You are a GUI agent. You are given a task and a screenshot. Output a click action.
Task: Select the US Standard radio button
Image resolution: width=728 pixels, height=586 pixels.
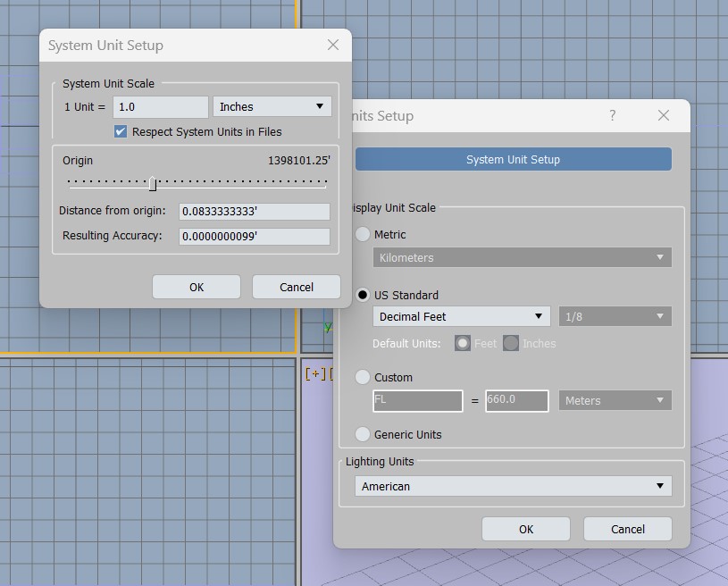(x=363, y=295)
